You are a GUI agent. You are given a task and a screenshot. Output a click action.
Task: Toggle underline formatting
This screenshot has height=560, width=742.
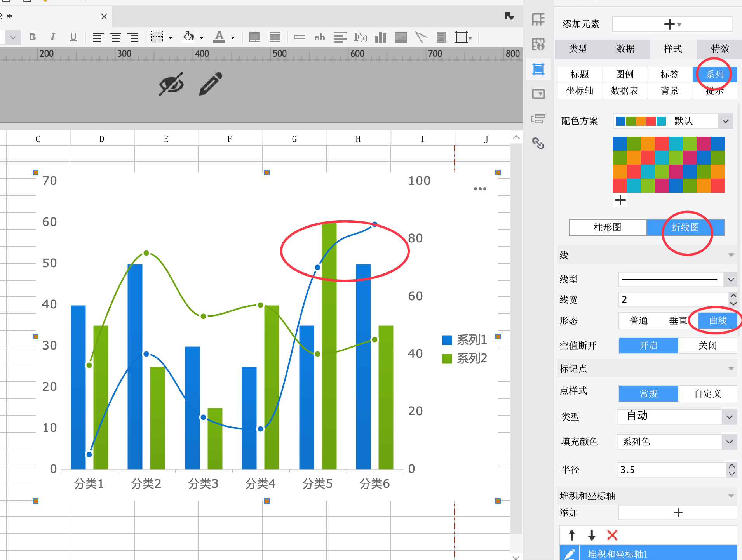73,37
